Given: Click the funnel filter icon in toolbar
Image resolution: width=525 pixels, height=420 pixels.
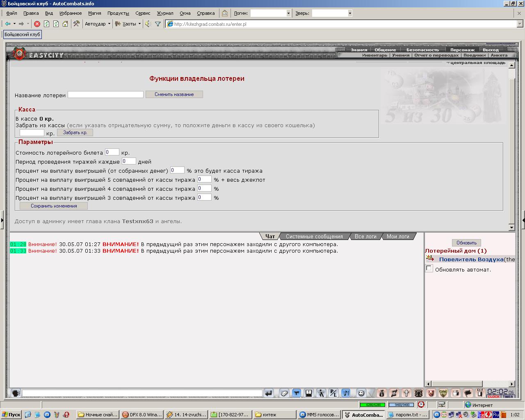Looking at the screenshot, I should [x=158, y=24].
